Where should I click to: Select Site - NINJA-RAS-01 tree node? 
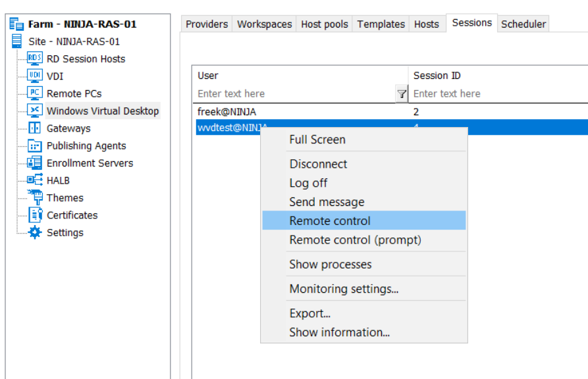(74, 41)
